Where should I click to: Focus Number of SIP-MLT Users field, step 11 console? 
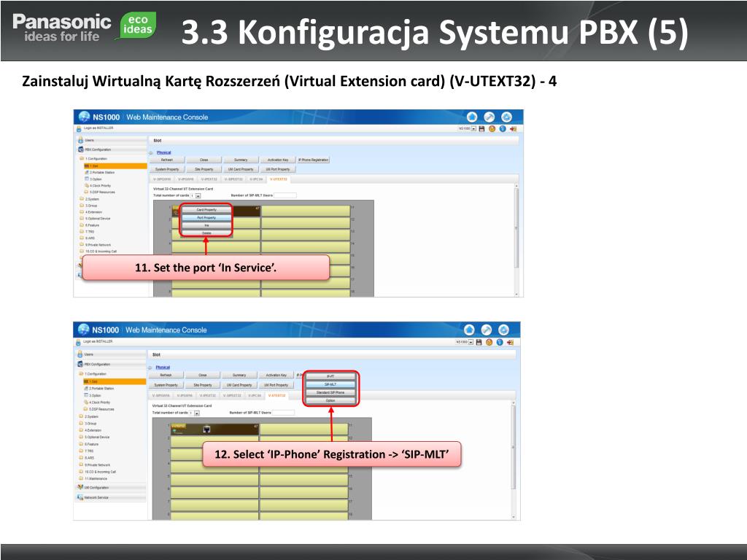[x=285, y=195]
